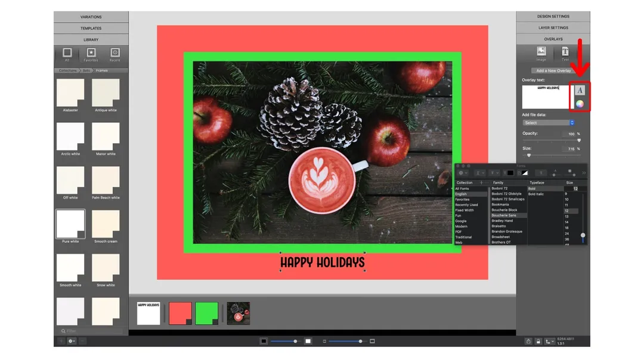Go to Collections in the library breadcrumb
The image size is (644, 358).
pyautogui.click(x=68, y=70)
